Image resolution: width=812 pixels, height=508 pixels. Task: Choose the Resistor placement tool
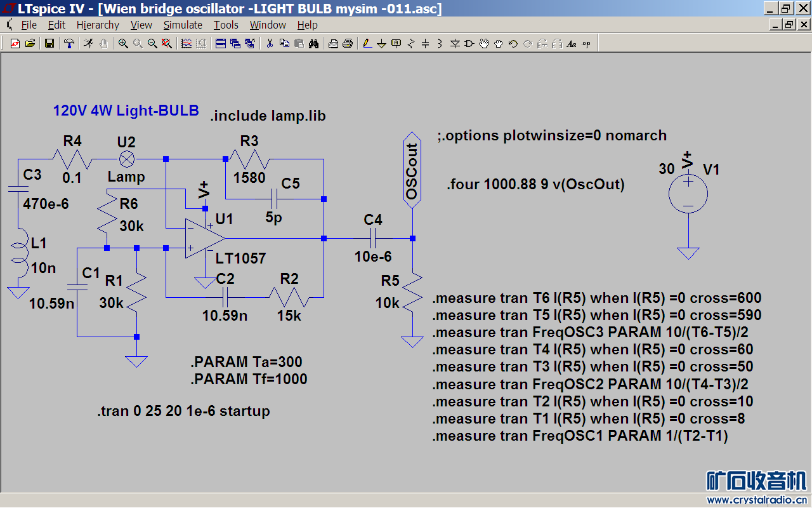410,43
